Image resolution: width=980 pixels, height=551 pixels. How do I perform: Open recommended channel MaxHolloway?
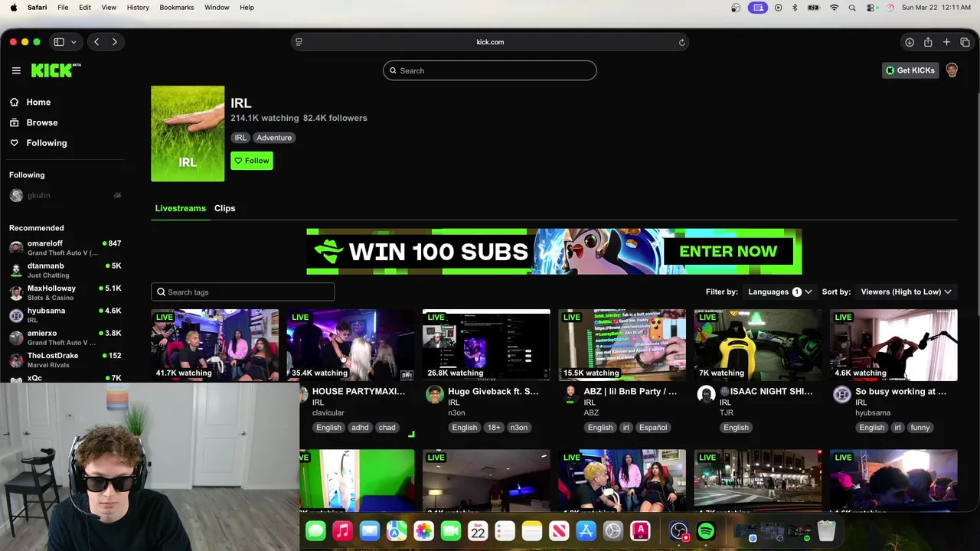(x=65, y=292)
